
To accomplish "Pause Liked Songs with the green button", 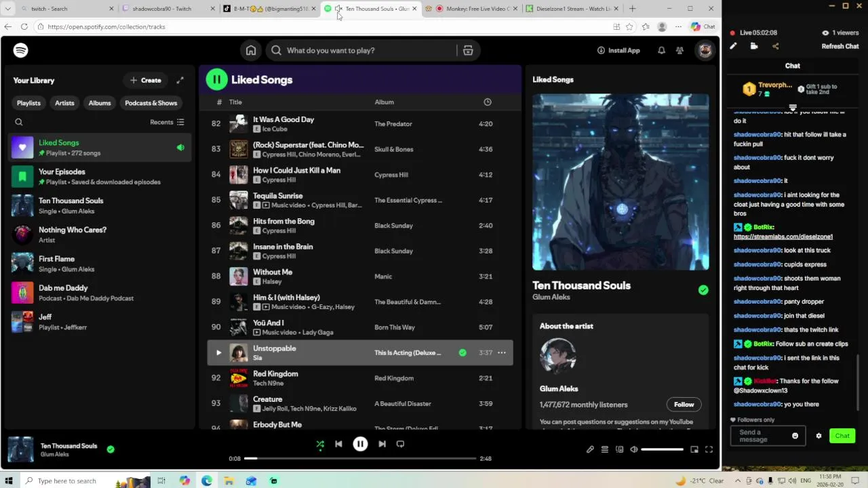I will [x=217, y=79].
